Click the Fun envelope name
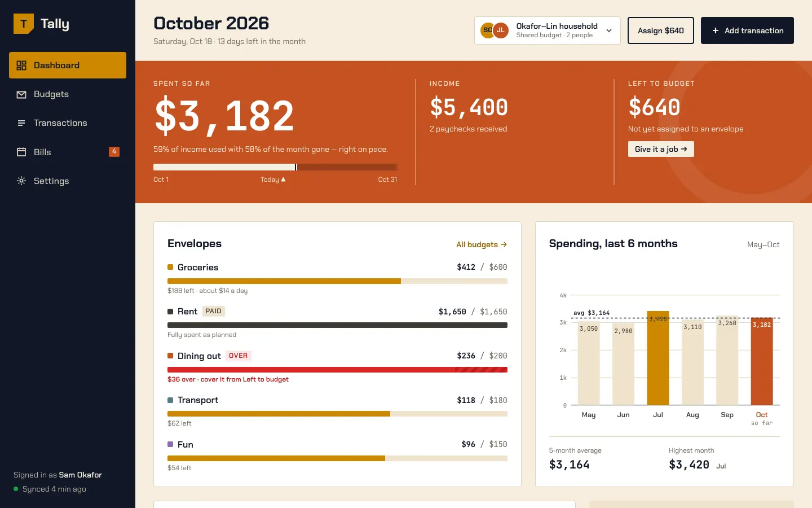Image resolution: width=812 pixels, height=508 pixels. coord(186,444)
